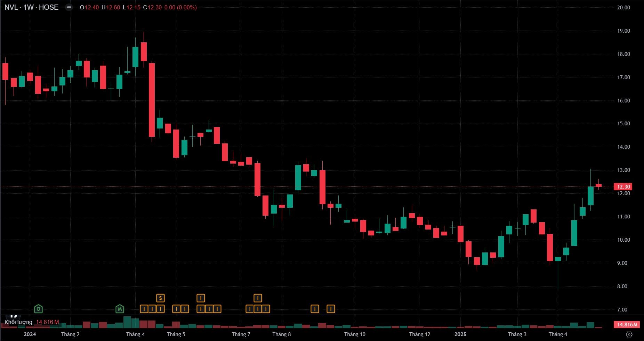This screenshot has height=341, width=644.
Task: Click the Tháng 4 label near 2025 end
Action: point(558,334)
